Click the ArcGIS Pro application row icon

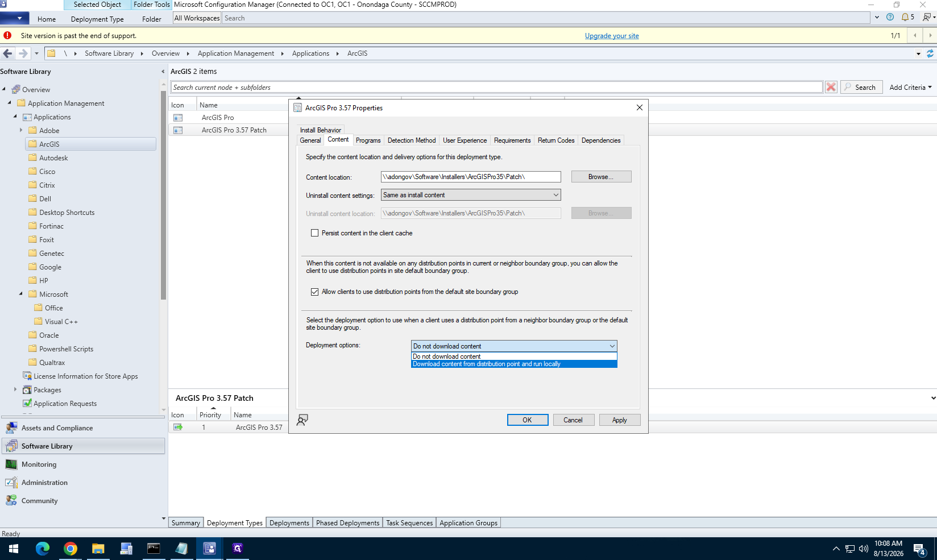[x=178, y=118]
